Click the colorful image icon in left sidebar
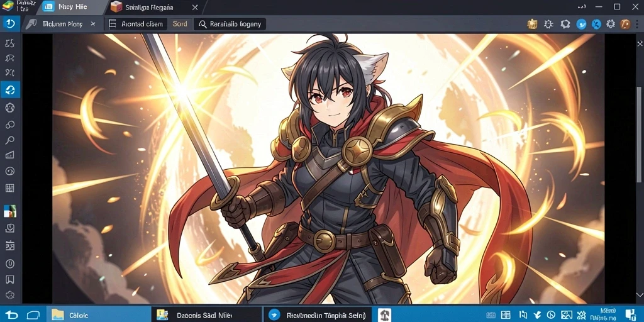The height and width of the screenshot is (322, 644). point(10,211)
